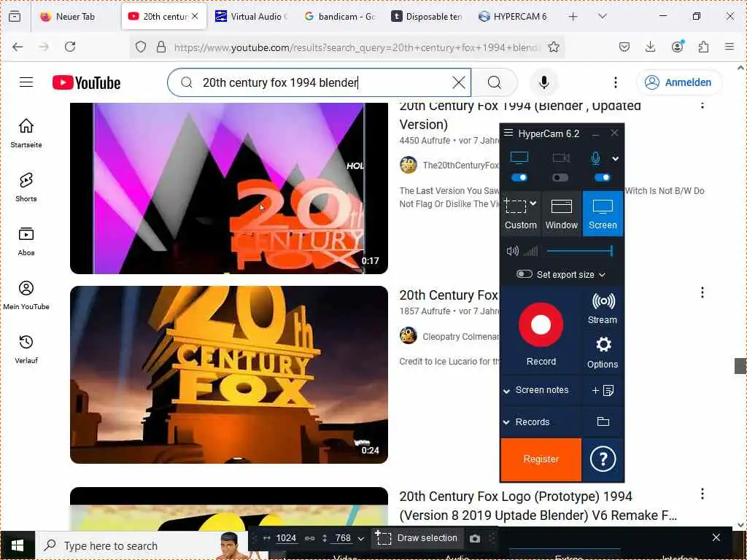747x560 pixels.
Task: Open Abos subscriptions in sidebar
Action: pyautogui.click(x=26, y=241)
